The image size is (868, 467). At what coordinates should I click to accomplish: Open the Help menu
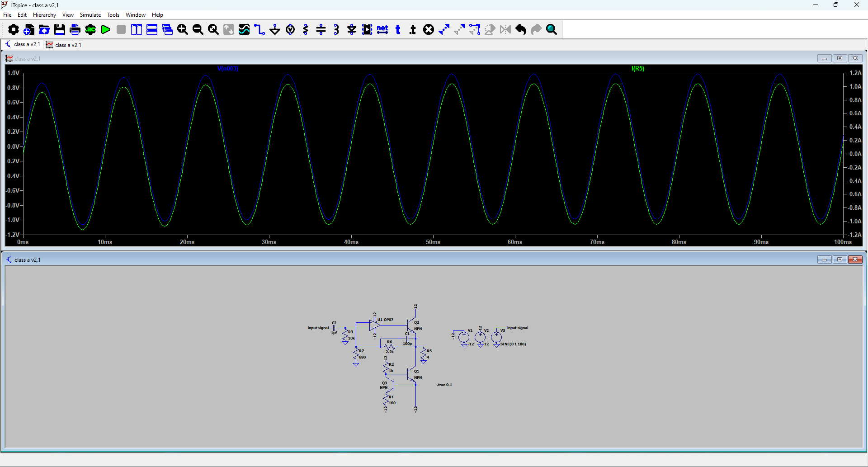157,15
